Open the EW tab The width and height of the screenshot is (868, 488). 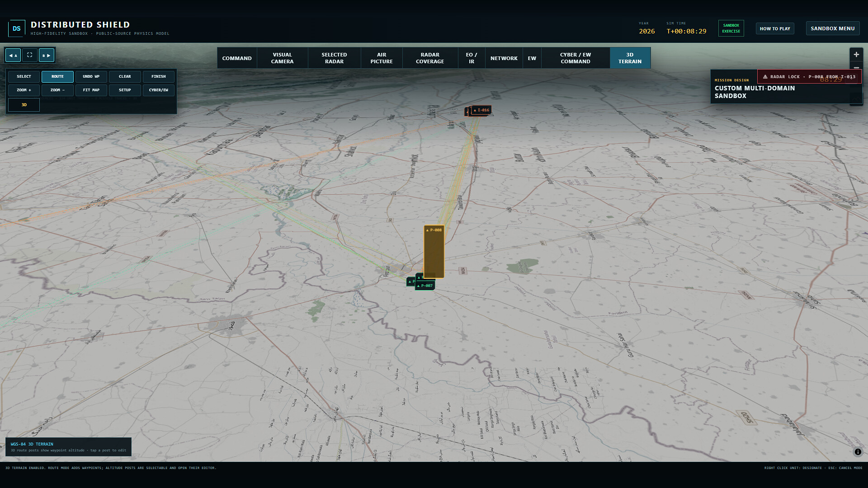click(x=532, y=58)
